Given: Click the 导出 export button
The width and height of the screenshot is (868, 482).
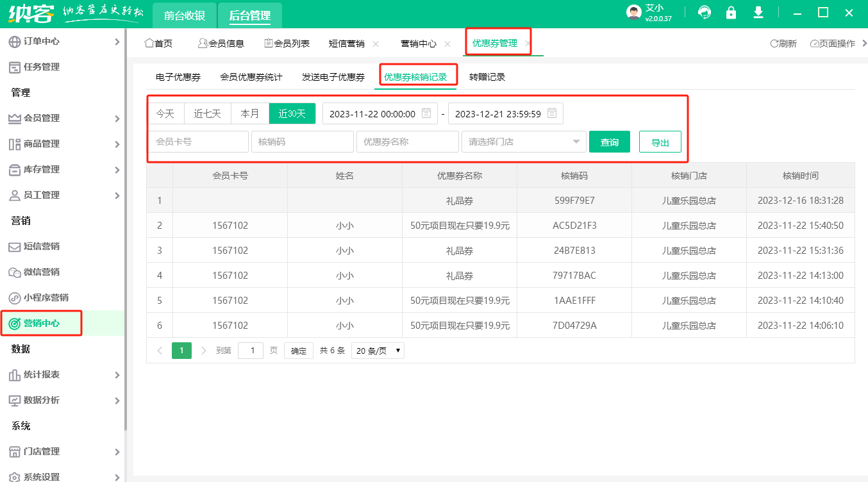Looking at the screenshot, I should coord(660,142).
